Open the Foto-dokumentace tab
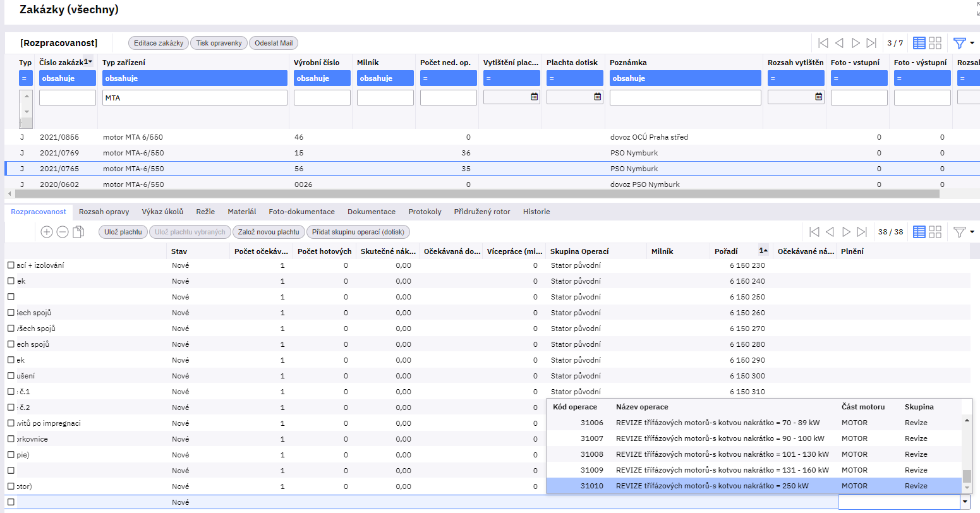The image size is (980, 513). point(301,212)
